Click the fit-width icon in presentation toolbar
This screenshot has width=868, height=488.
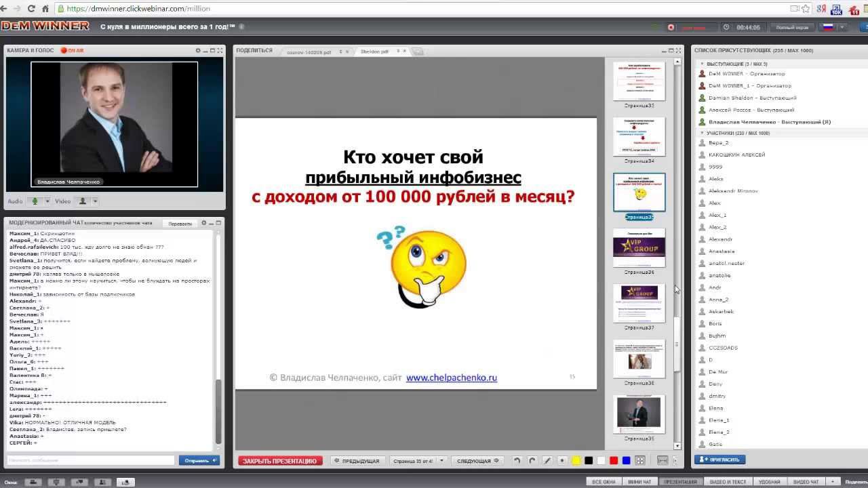(x=663, y=461)
